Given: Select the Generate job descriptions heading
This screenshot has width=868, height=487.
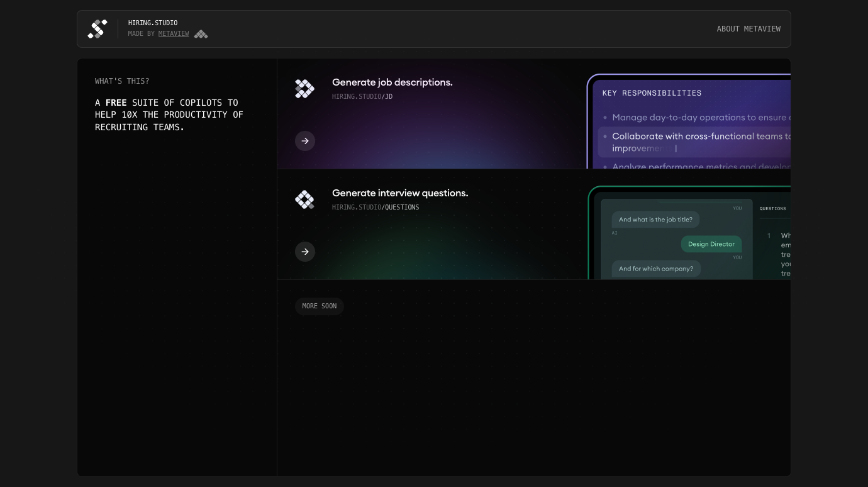Looking at the screenshot, I should point(392,82).
